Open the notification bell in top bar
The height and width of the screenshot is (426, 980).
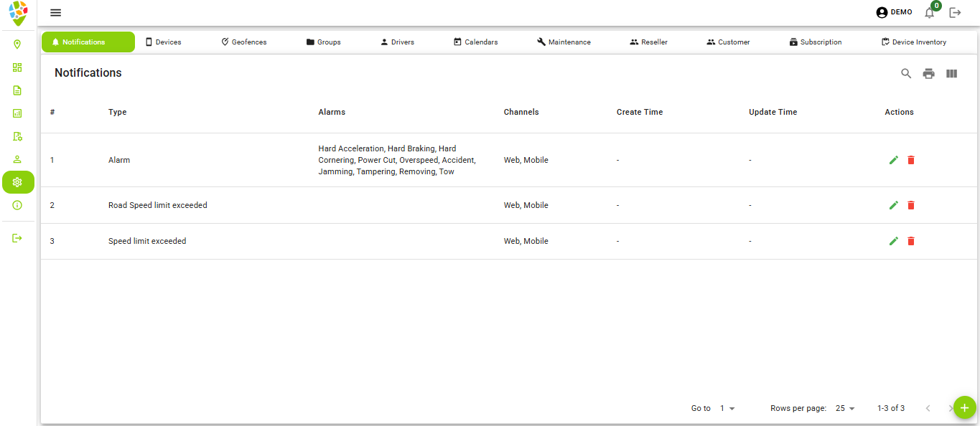pyautogui.click(x=929, y=13)
